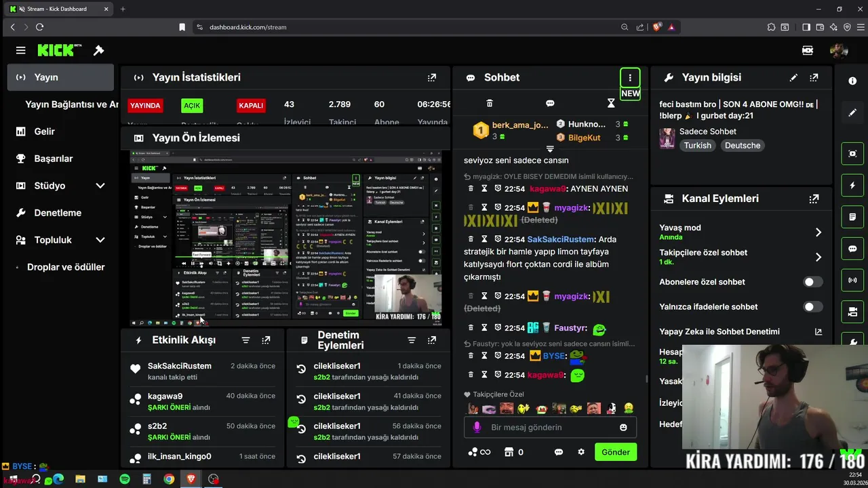Expand Yavaş mod settings chevron
This screenshot has height=488, width=868.
(x=818, y=232)
